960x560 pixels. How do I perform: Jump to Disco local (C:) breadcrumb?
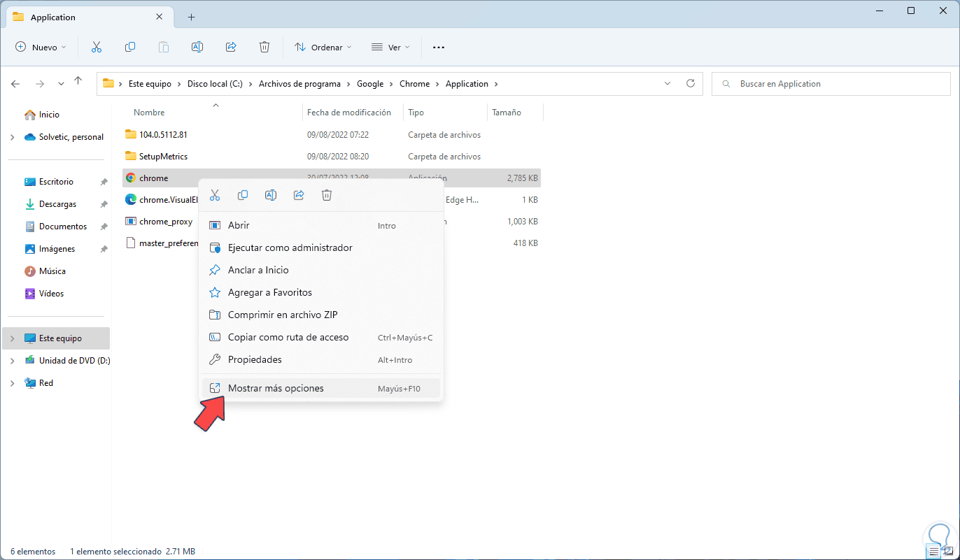[215, 84]
